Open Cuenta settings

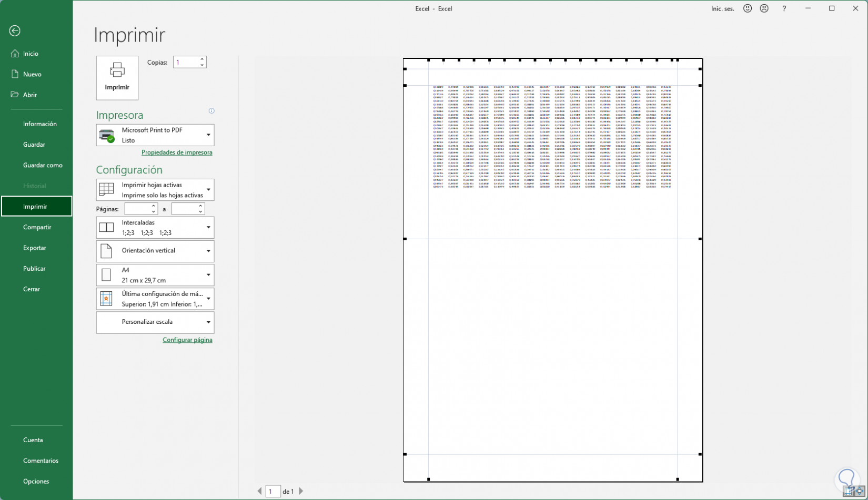[x=36, y=440]
